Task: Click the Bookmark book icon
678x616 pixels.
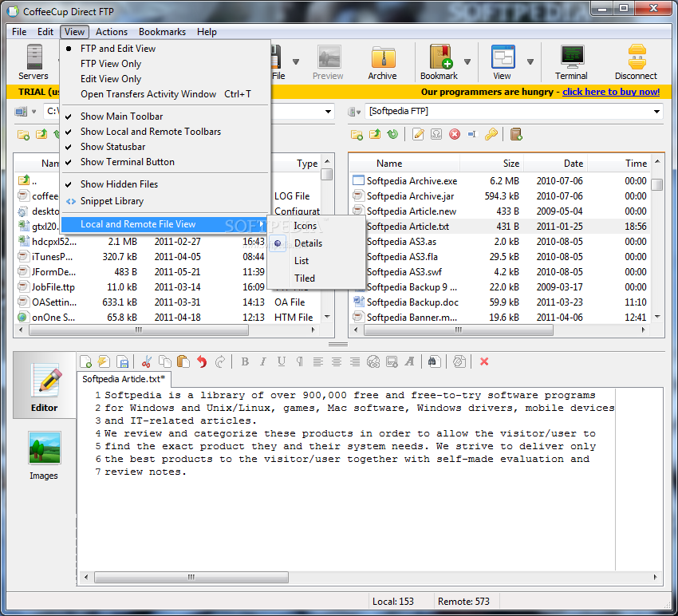Action: point(440,57)
